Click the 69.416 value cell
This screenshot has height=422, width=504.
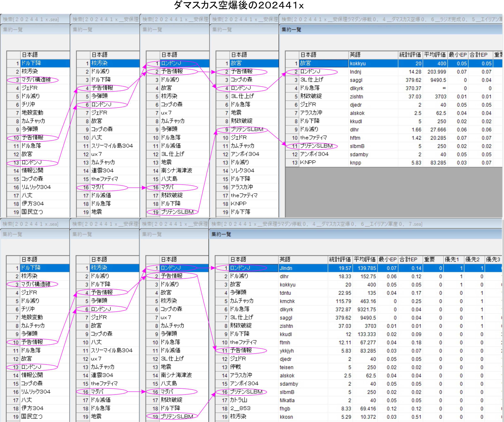365,409
